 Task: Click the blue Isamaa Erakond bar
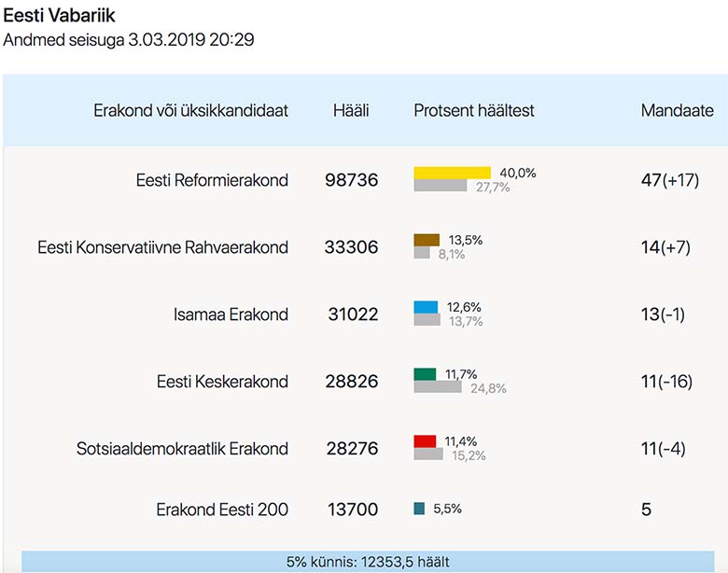pyautogui.click(x=426, y=307)
